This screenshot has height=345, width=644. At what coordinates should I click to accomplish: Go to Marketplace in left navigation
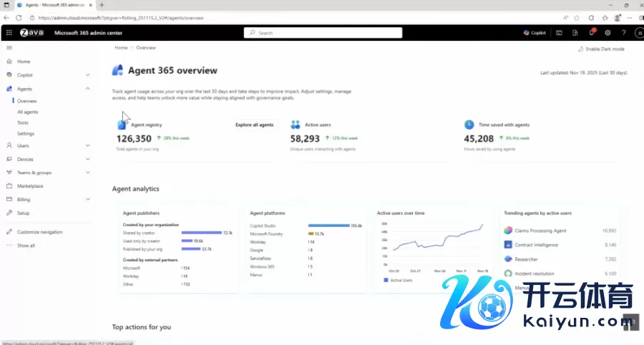pos(30,186)
